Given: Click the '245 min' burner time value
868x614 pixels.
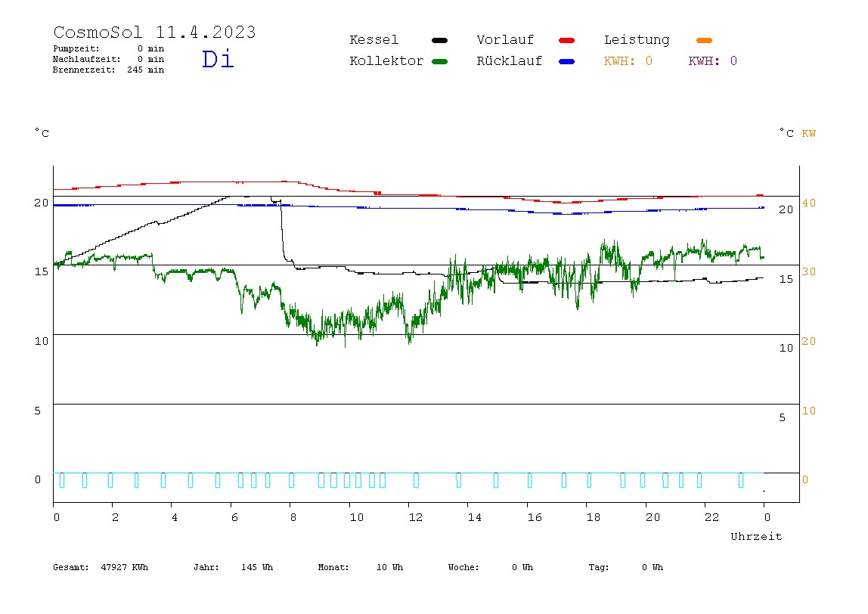Looking at the screenshot, I should click(x=146, y=70).
